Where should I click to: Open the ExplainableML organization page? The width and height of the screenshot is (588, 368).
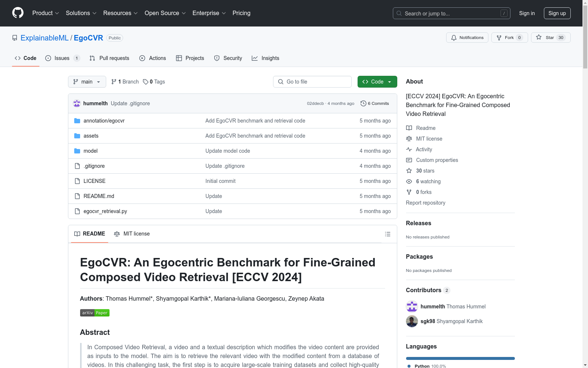coord(44,38)
